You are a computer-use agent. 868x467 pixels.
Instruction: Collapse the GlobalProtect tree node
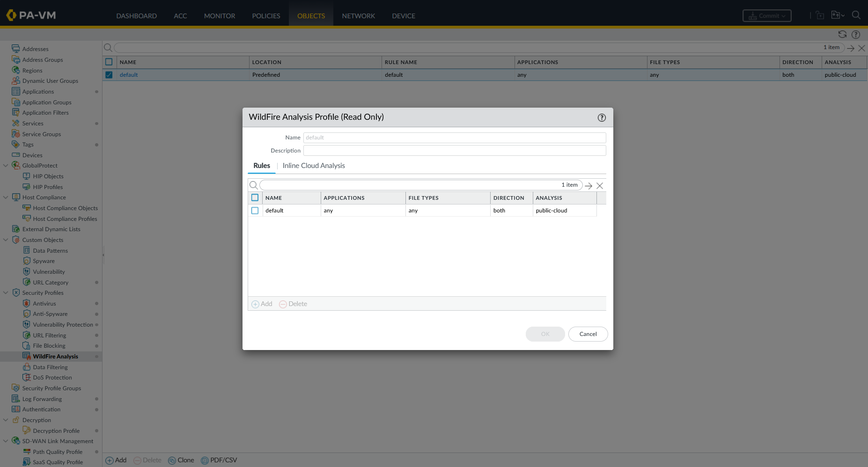6,165
